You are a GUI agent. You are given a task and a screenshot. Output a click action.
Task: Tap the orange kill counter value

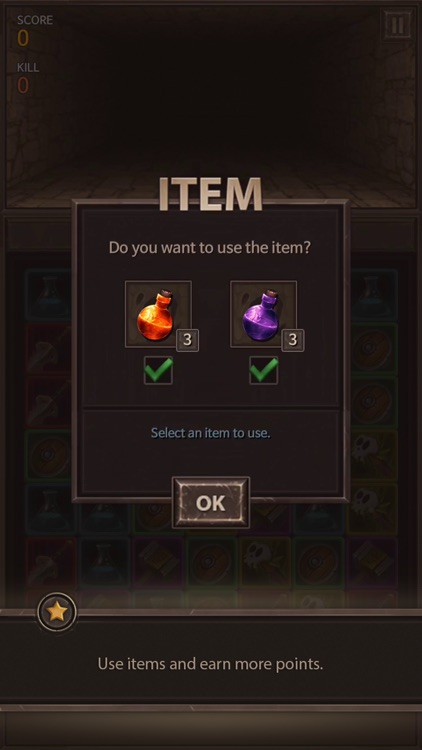23,85
